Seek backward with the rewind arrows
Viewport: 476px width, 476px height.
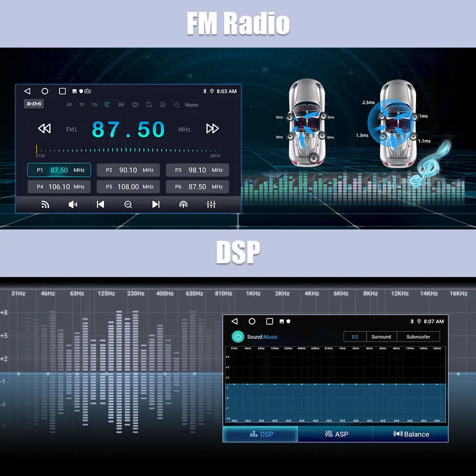click(44, 129)
